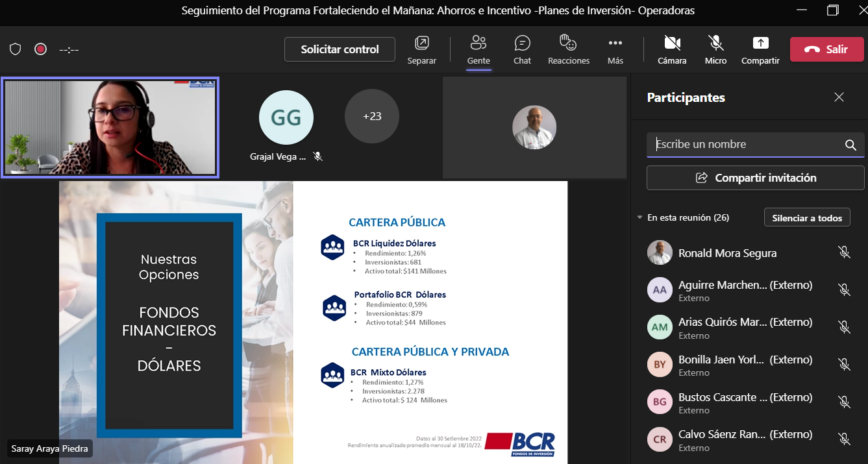
Task: Click participant name Calvo Sáenz Ran... (Externo)
Action: tap(745, 434)
